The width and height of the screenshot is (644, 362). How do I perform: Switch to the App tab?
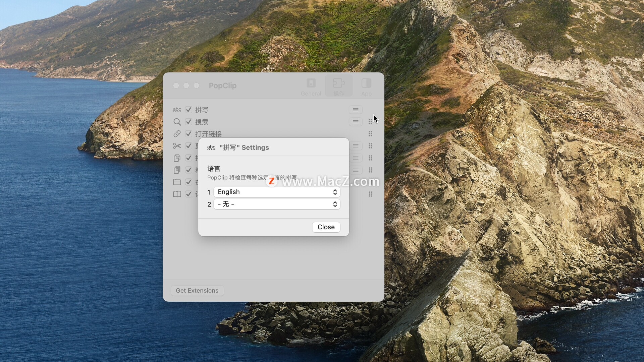[366, 87]
